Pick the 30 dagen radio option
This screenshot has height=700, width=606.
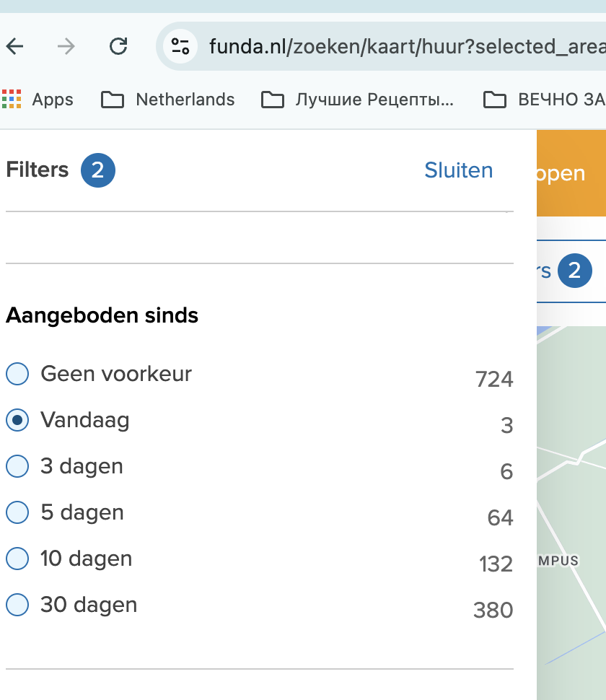[17, 605]
